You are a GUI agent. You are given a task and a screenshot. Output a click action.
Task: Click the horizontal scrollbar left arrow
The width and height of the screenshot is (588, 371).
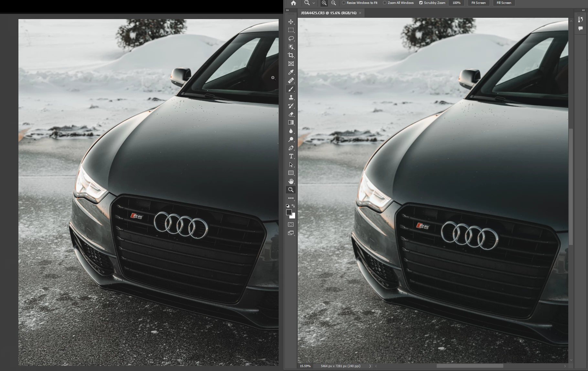[x=376, y=366]
